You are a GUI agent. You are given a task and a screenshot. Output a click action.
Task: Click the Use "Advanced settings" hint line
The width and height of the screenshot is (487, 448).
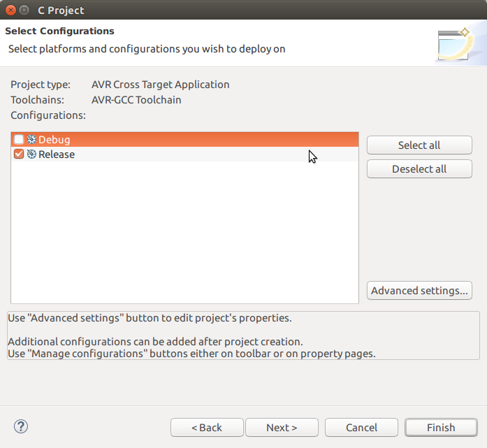150,318
